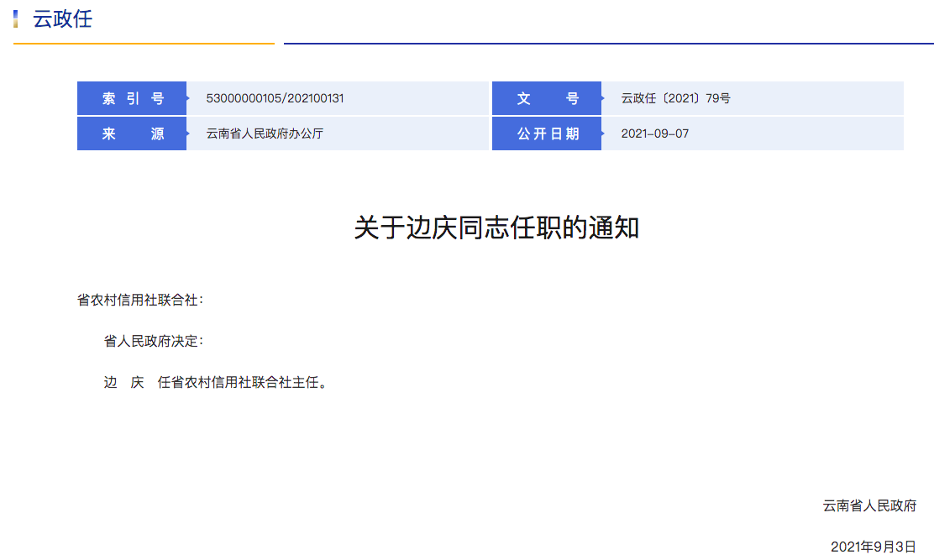This screenshot has width=934, height=560.
Task: Click the arrow marker beside 文号 label
Action: click(x=603, y=98)
